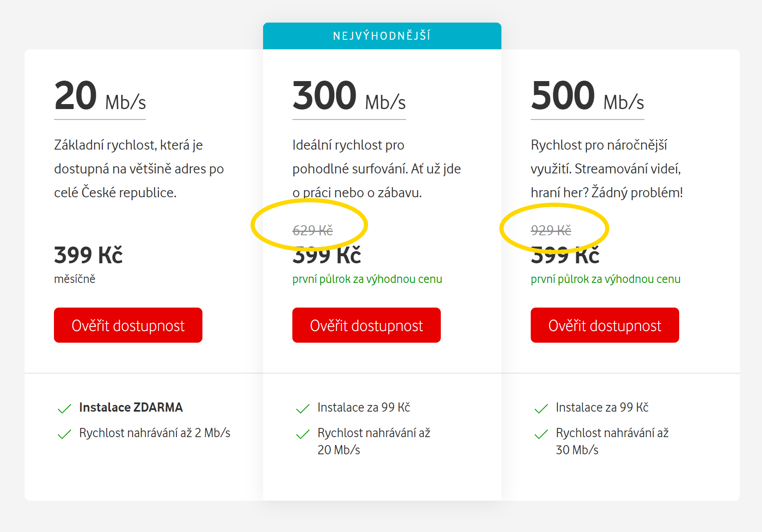This screenshot has height=532, width=762.
Task: Click Ověřit dostupnost for the 500 Mb/s plan
Action: pyautogui.click(x=605, y=325)
